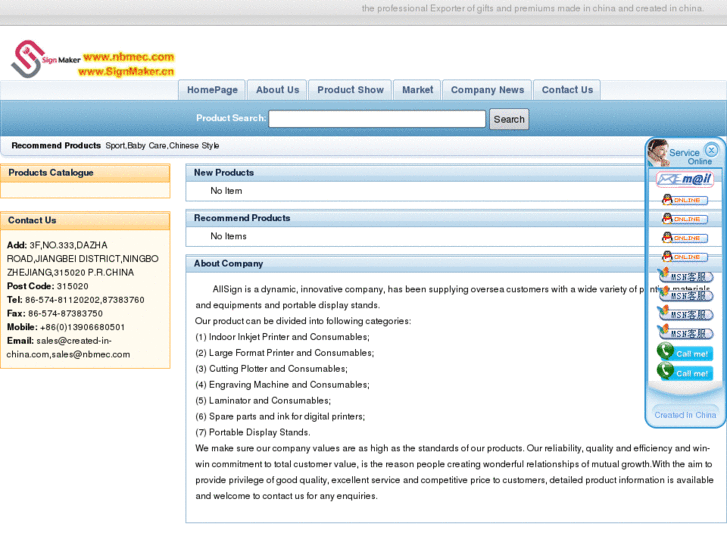Click the About Company section heading
Image resolution: width=727 pixels, height=545 pixels.
[x=229, y=263]
